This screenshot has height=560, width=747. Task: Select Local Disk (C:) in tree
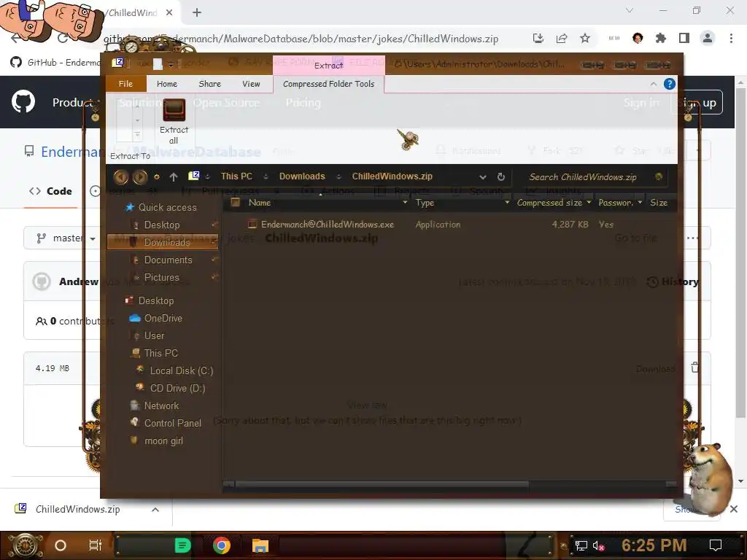tap(181, 370)
